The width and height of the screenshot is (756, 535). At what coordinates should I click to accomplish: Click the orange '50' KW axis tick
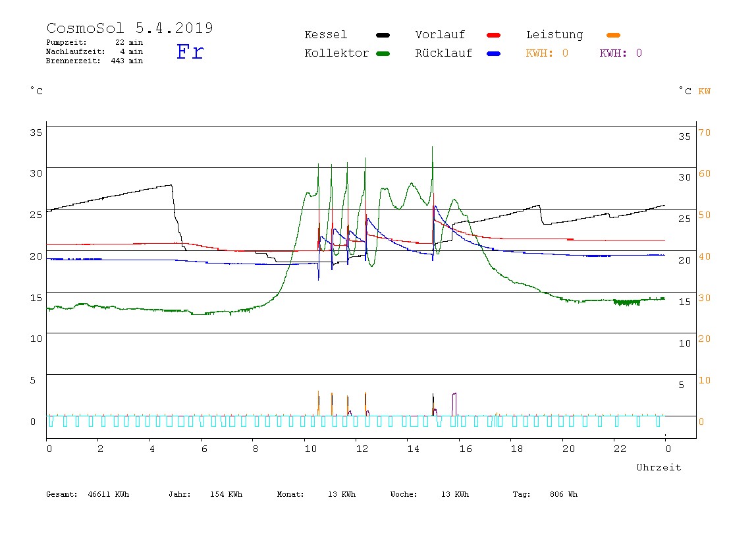point(705,215)
